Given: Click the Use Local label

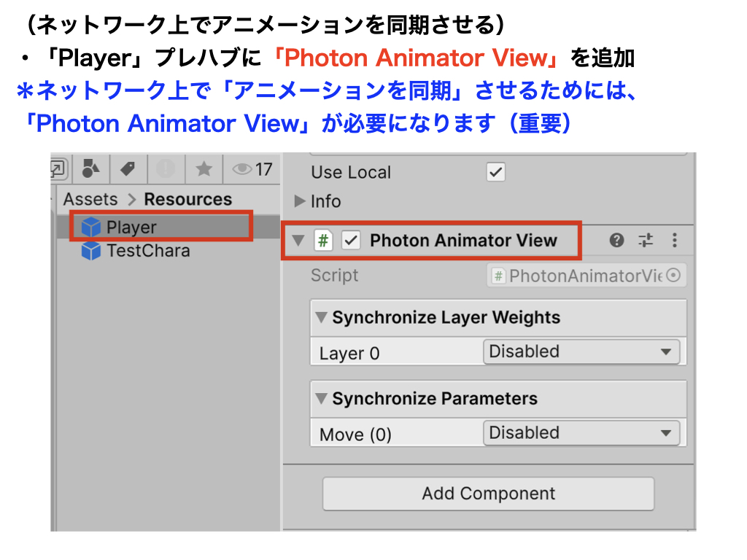Looking at the screenshot, I should [351, 172].
